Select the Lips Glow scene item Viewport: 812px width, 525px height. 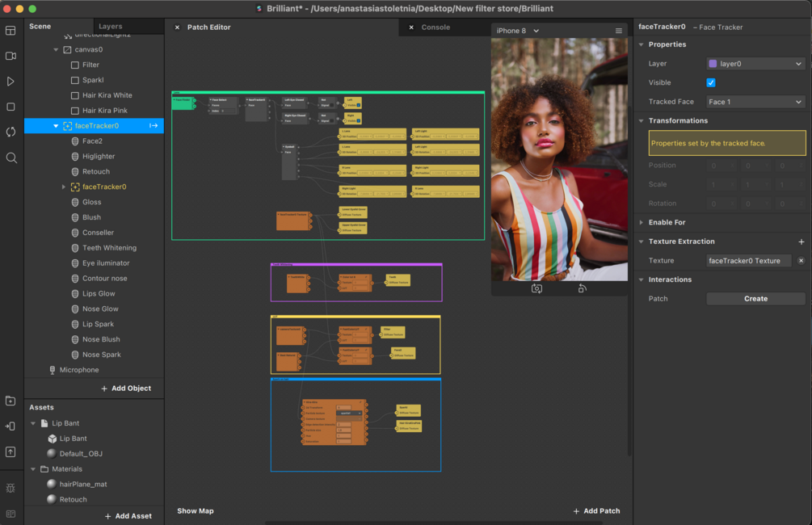click(x=99, y=293)
